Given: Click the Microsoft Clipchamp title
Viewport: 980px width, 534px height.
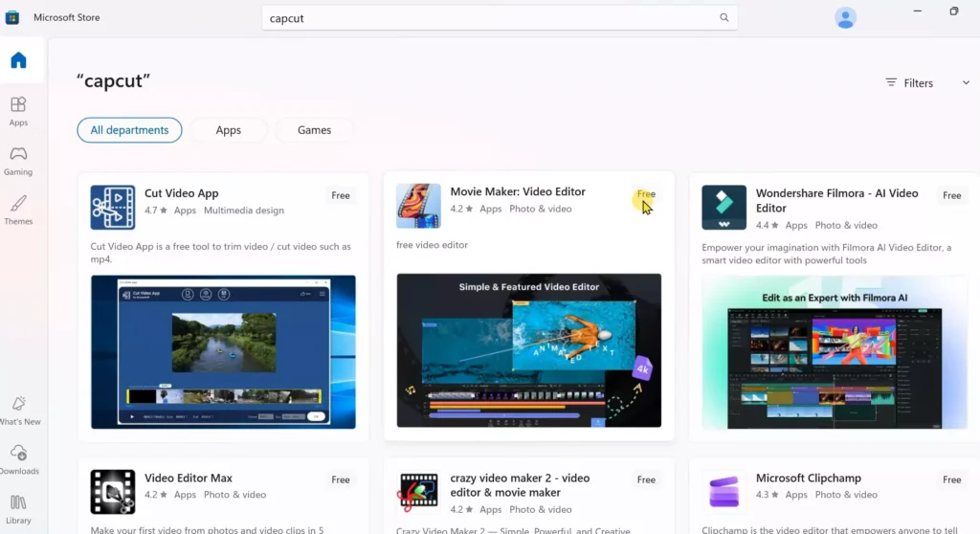Looking at the screenshot, I should pyautogui.click(x=808, y=478).
